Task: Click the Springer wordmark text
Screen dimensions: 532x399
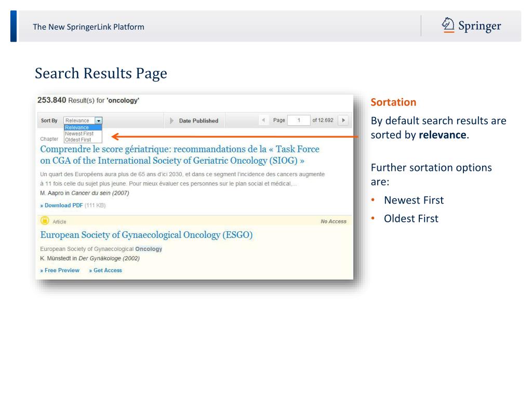Action: [x=480, y=26]
